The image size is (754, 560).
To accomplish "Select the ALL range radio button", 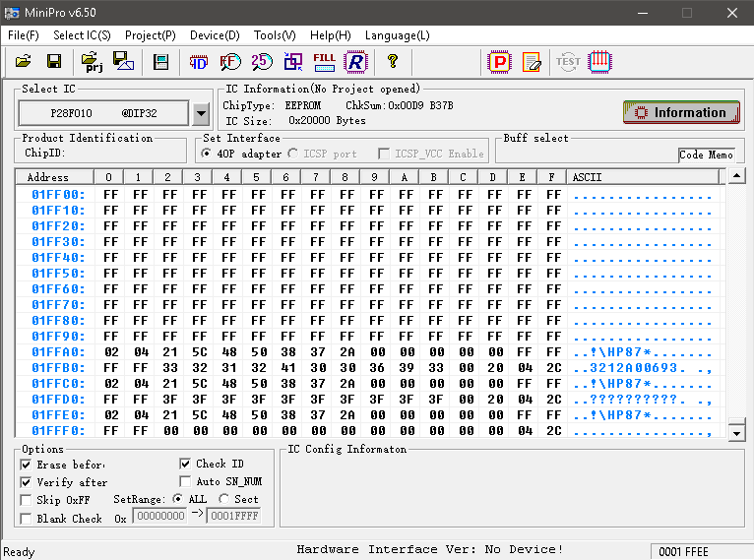I will coord(178,499).
